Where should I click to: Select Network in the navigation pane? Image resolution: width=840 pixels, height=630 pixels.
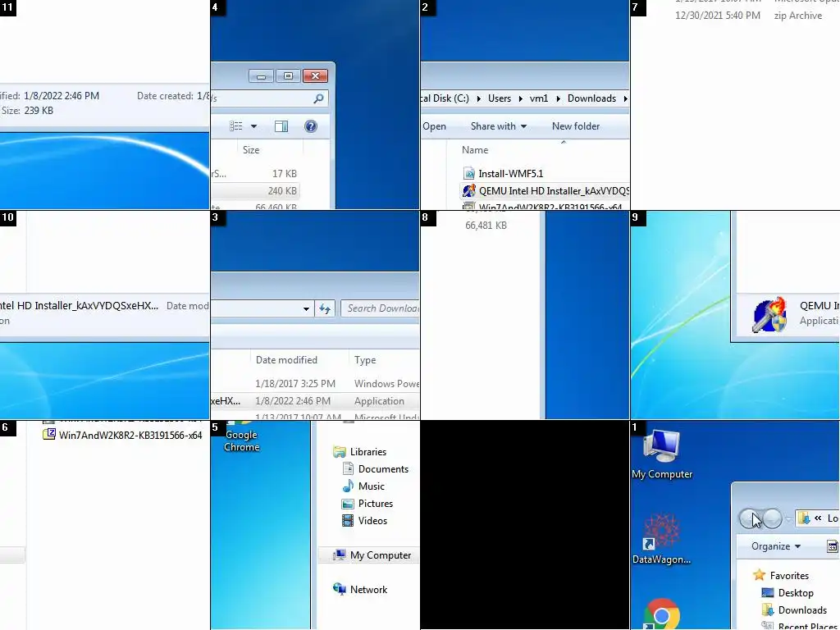359,589
